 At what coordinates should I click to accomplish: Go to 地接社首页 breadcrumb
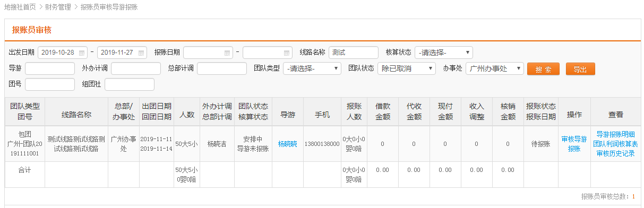(20, 7)
